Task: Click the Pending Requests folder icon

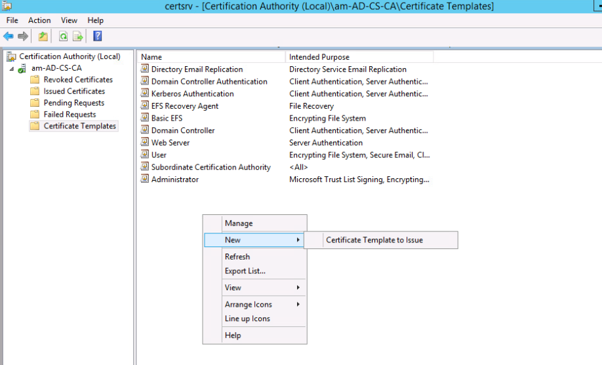Action: [35, 102]
